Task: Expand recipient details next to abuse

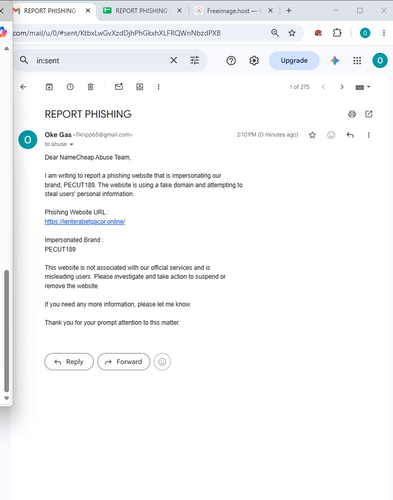Action: tap(71, 144)
